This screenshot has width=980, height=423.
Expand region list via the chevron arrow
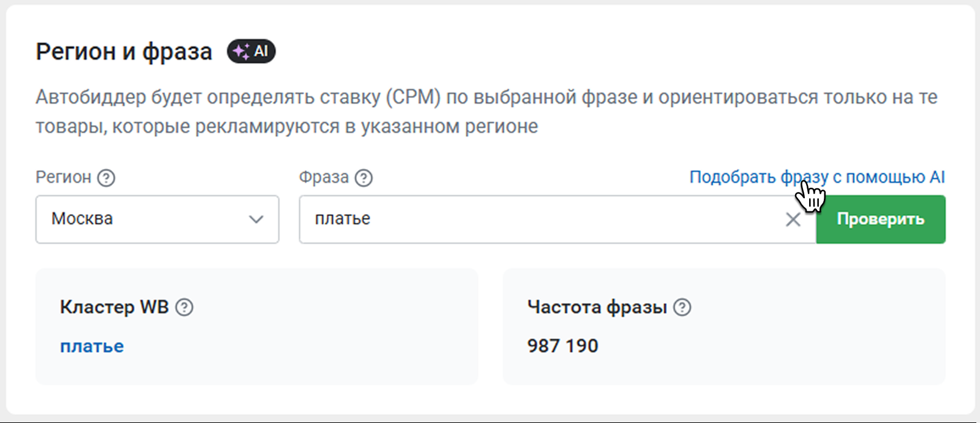[256, 219]
